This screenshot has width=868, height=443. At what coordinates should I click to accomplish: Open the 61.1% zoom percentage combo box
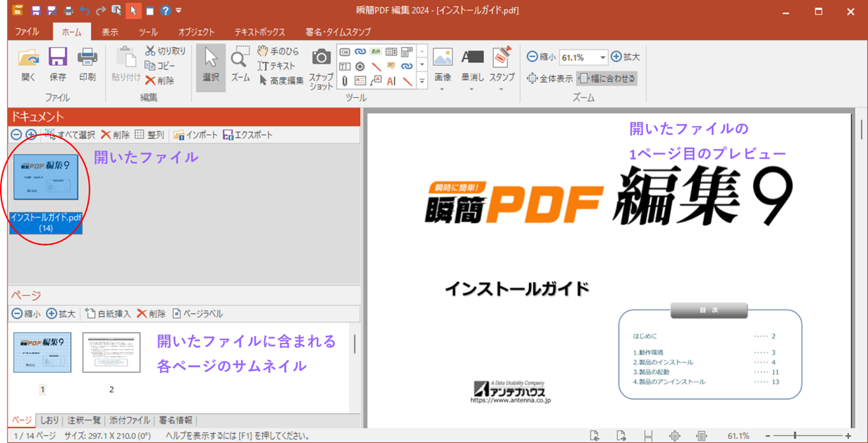[x=584, y=57]
